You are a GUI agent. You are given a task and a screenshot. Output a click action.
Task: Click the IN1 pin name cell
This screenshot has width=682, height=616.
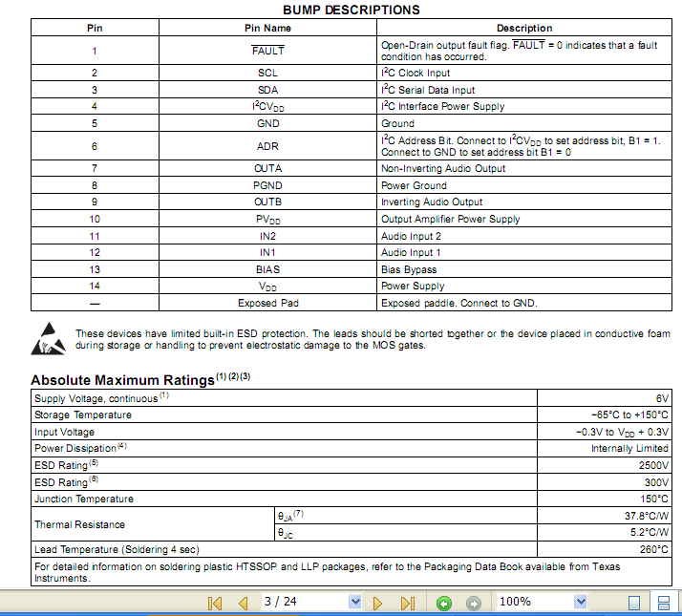click(267, 253)
